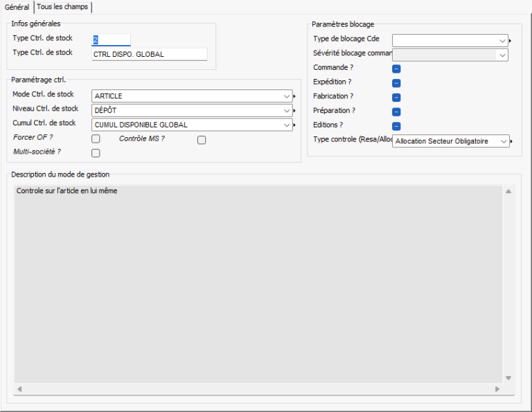
Task: Toggle the Fabrication blocking checkbox
Action: click(x=397, y=98)
